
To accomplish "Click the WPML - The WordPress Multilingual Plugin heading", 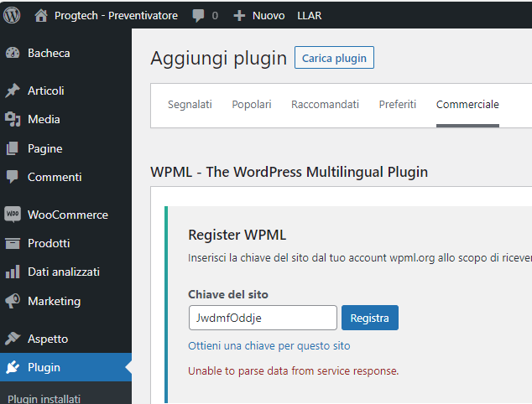I will coord(289,172).
